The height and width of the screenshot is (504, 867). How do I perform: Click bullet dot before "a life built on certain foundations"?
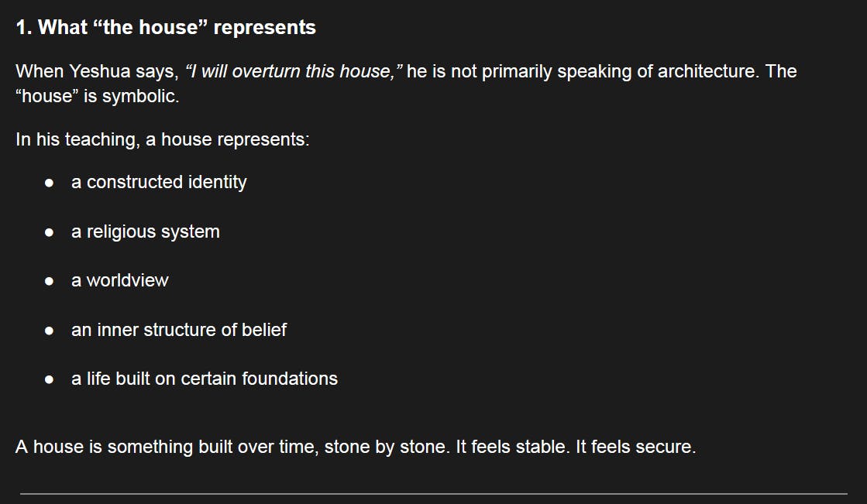49,379
